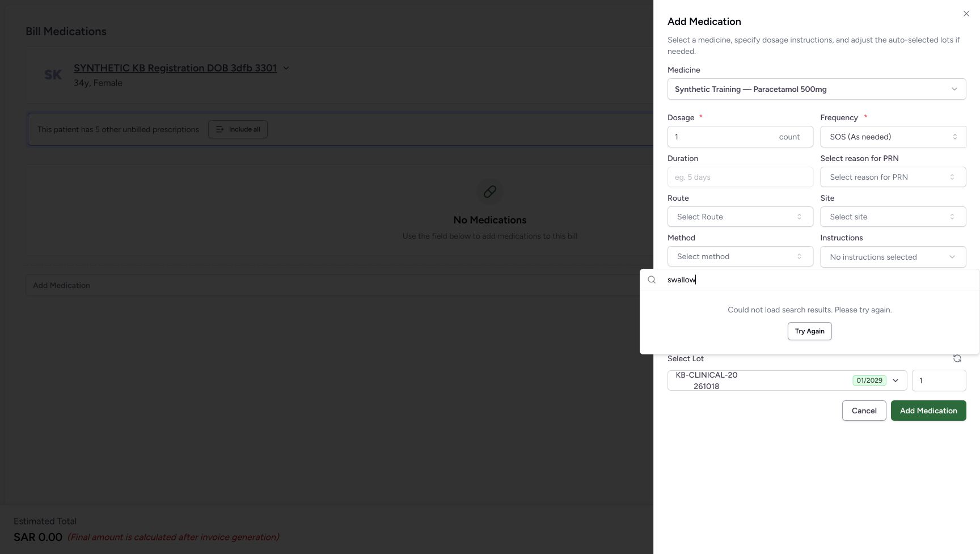Click the count unit label in Dosage

click(789, 137)
